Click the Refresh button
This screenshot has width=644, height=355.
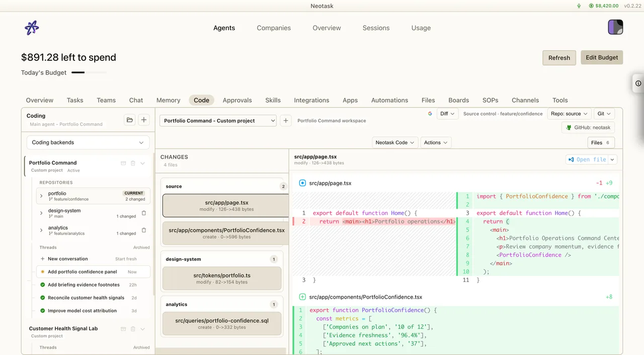tap(559, 58)
